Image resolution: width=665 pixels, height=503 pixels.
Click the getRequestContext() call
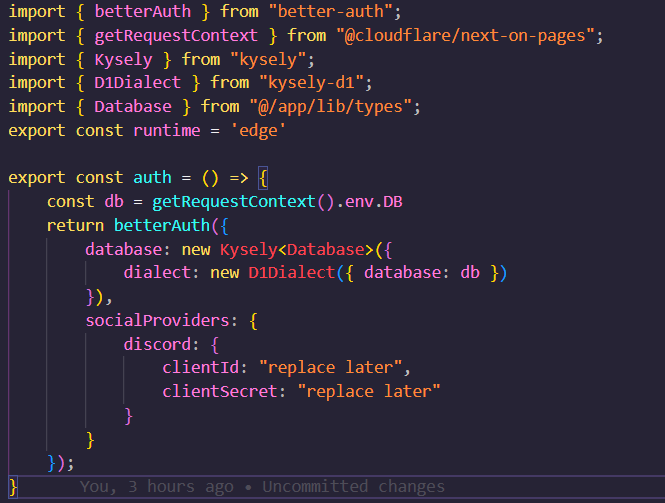[x=243, y=201]
